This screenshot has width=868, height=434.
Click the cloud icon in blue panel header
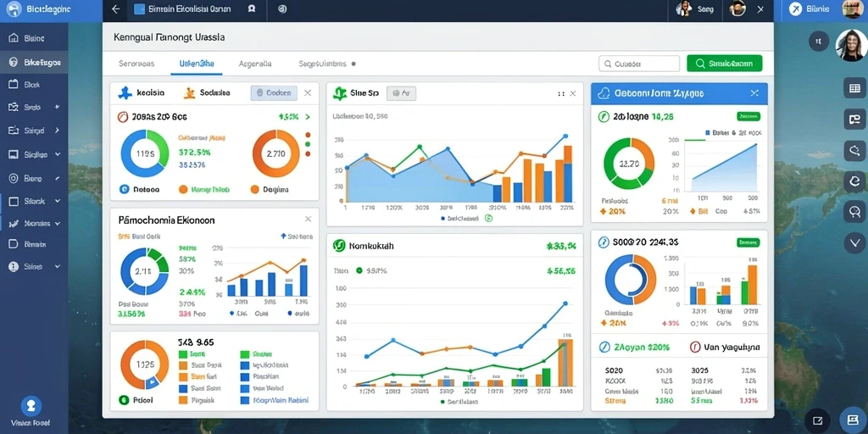[x=604, y=93]
